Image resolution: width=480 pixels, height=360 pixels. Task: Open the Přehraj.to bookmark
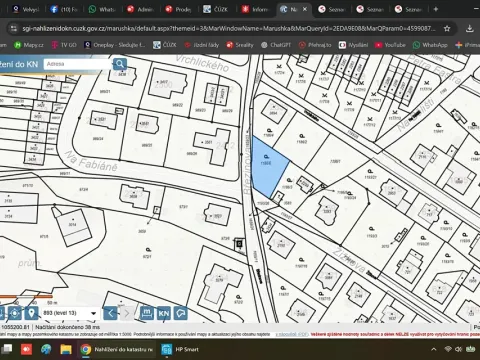315,45
